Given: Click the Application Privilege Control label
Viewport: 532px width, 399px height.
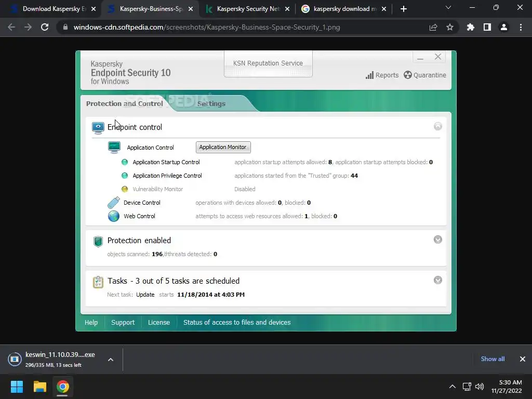Looking at the screenshot, I should 167,176.
